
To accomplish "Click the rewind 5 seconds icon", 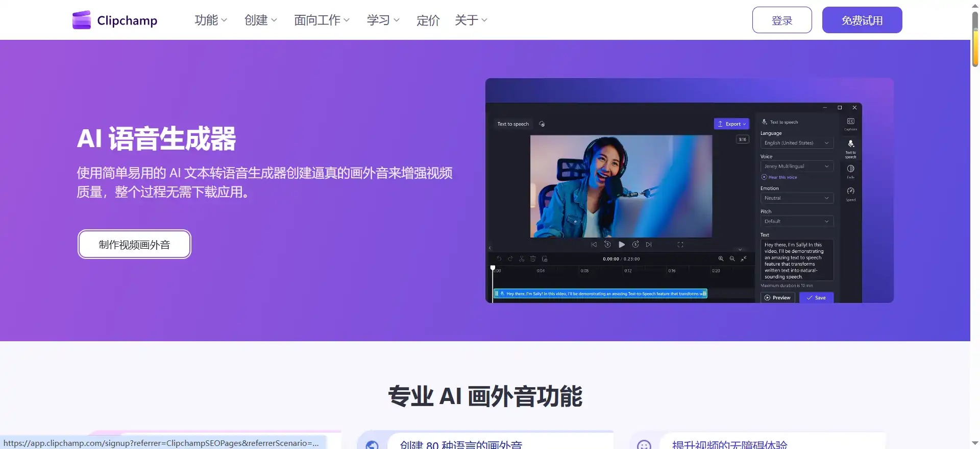I will click(607, 244).
